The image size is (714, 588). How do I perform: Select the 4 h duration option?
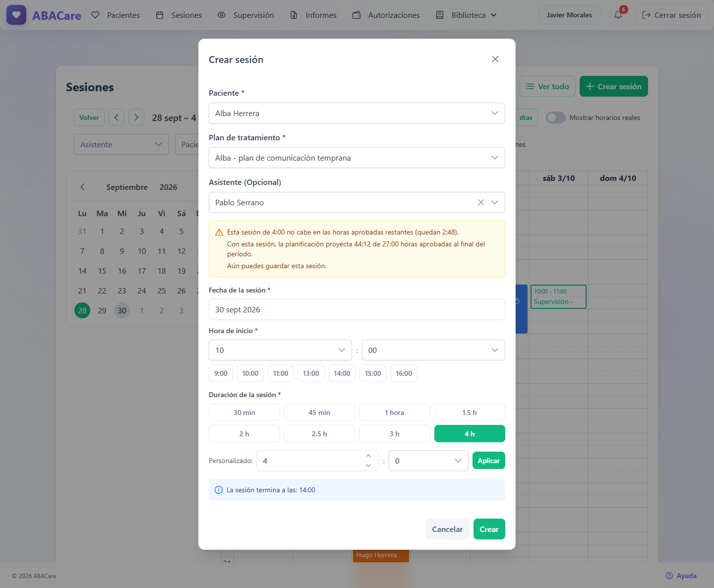(470, 434)
